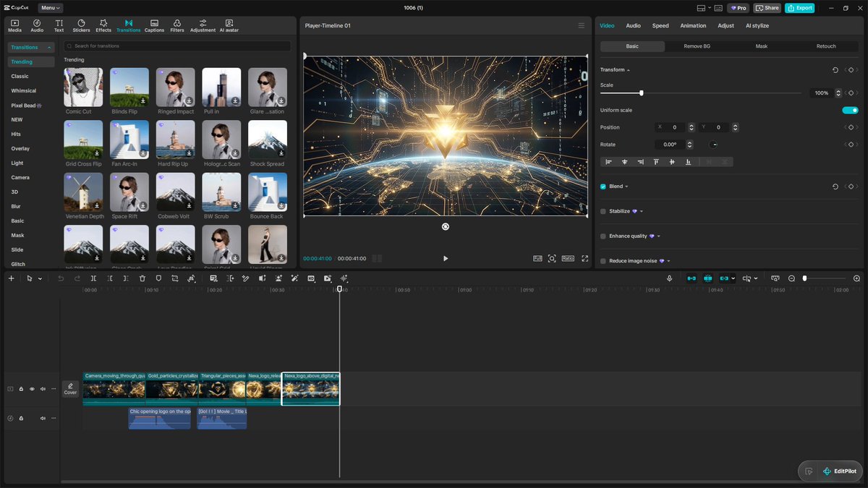Hide the main video track

(x=32, y=389)
